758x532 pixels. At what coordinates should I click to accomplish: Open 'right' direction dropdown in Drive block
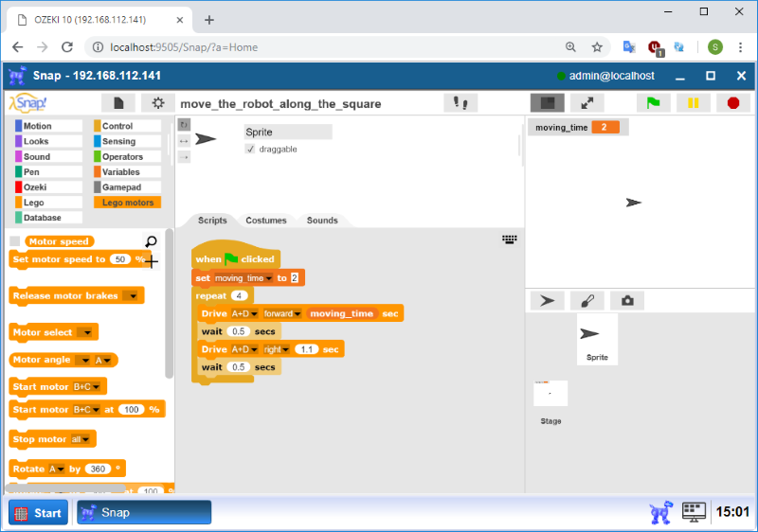276,349
